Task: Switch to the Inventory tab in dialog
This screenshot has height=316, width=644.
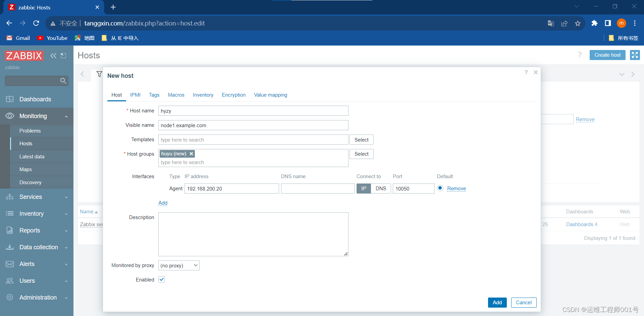Action: [203, 95]
